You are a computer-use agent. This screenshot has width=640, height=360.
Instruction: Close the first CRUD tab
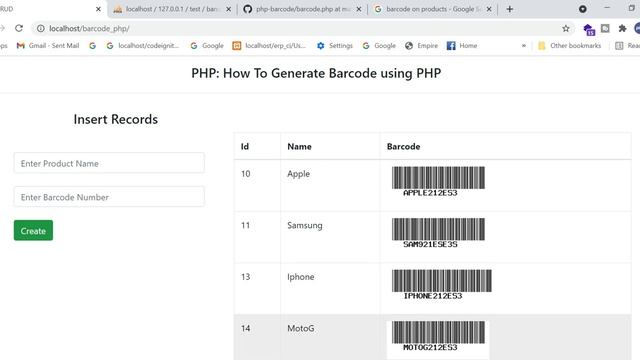coord(98,9)
